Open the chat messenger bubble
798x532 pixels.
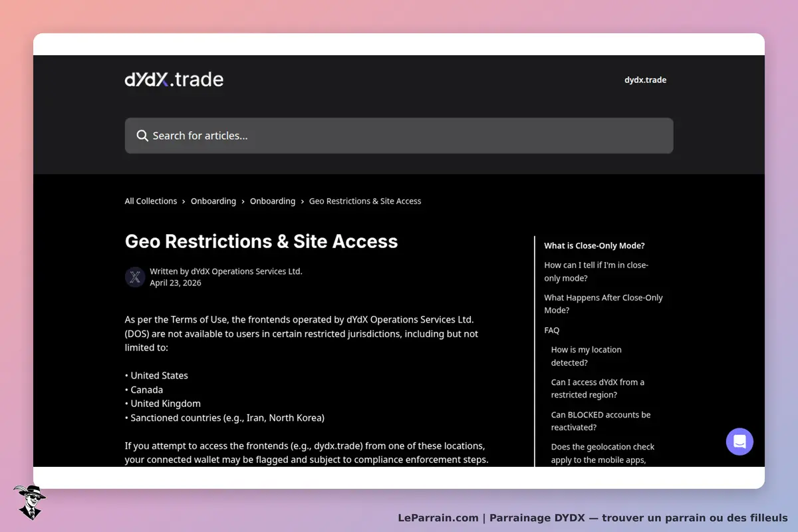[739, 442]
